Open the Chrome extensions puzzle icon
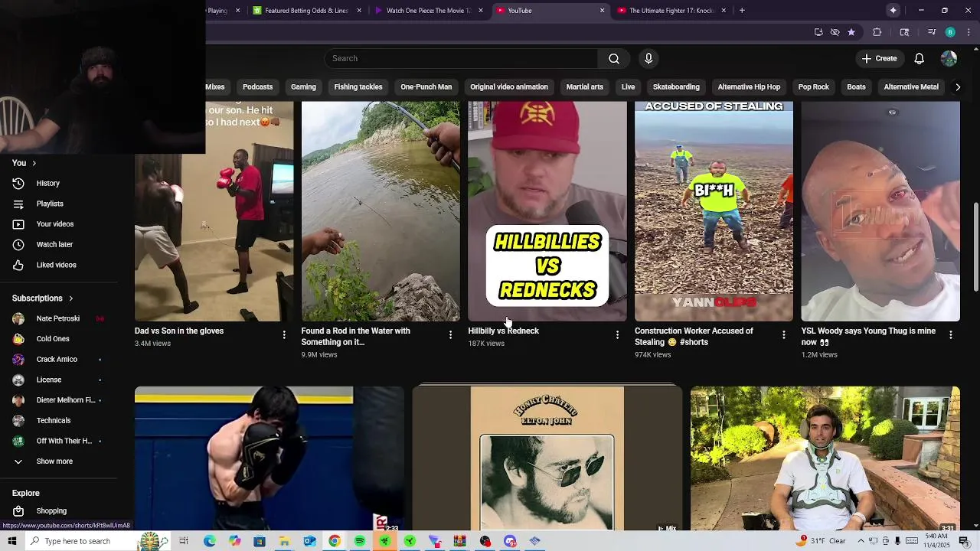The width and height of the screenshot is (980, 551). point(877,32)
